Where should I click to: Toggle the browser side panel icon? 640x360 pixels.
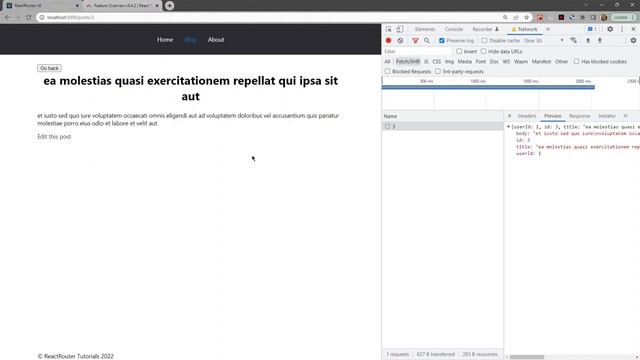point(593,18)
